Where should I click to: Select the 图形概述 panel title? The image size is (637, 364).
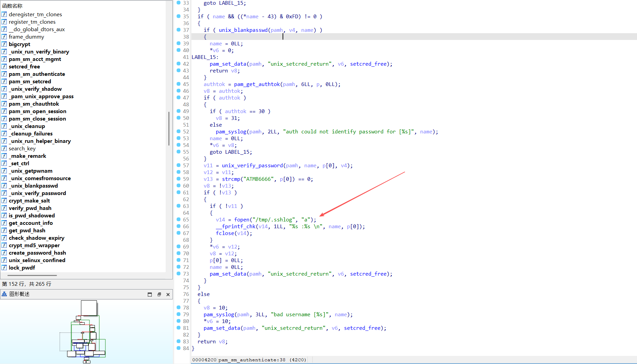[x=20, y=294]
